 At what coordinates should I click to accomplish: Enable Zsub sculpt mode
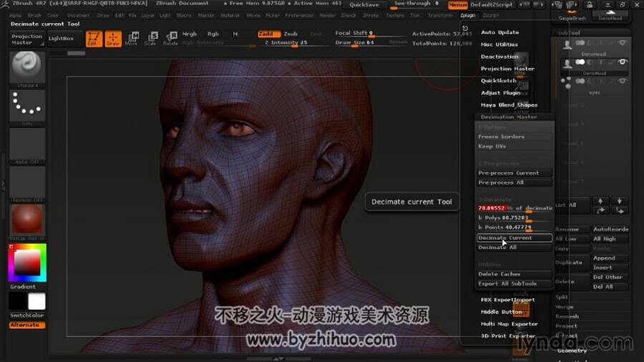point(291,34)
